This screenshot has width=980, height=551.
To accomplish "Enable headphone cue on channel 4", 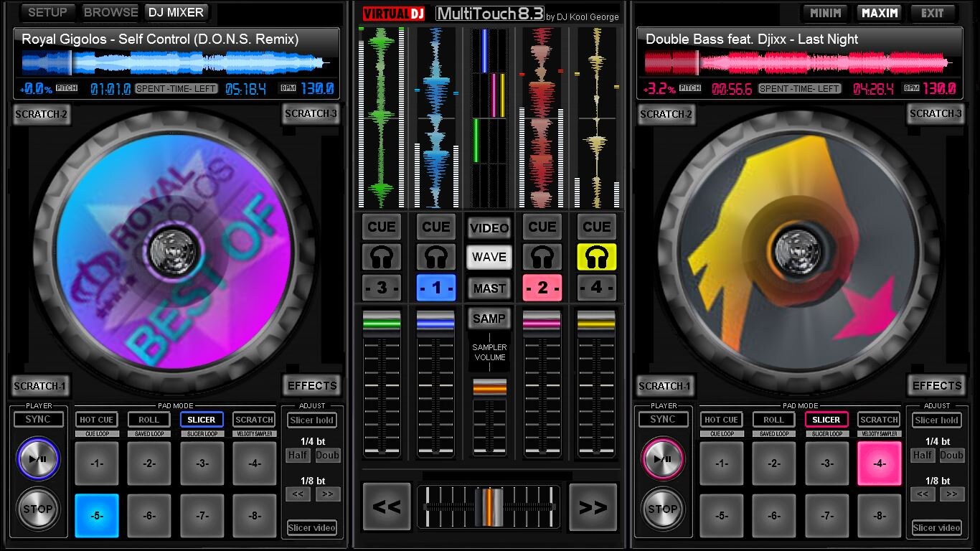I will tap(596, 256).
